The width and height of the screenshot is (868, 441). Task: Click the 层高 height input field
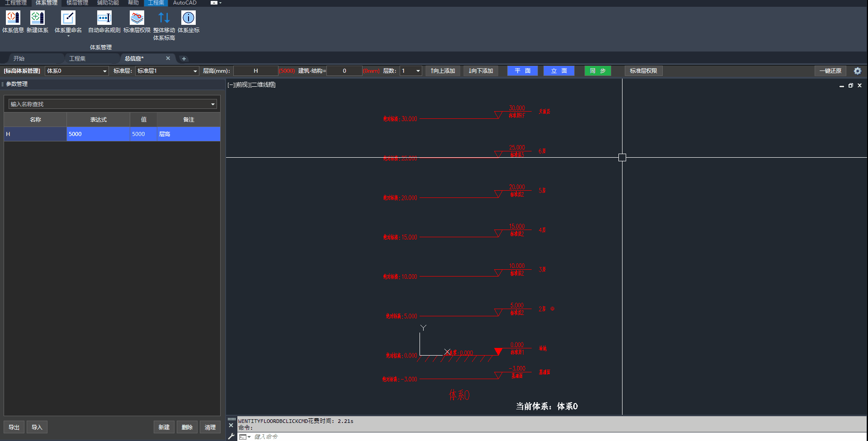[x=255, y=71]
